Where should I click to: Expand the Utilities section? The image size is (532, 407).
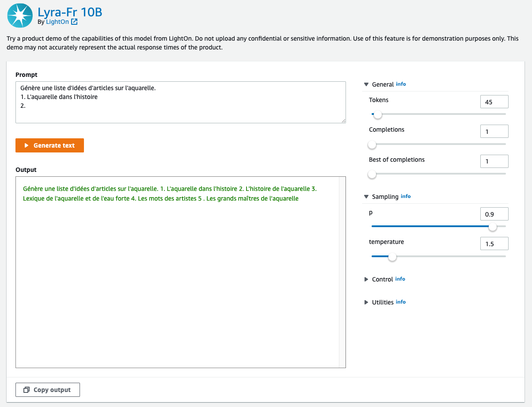pyautogui.click(x=366, y=302)
